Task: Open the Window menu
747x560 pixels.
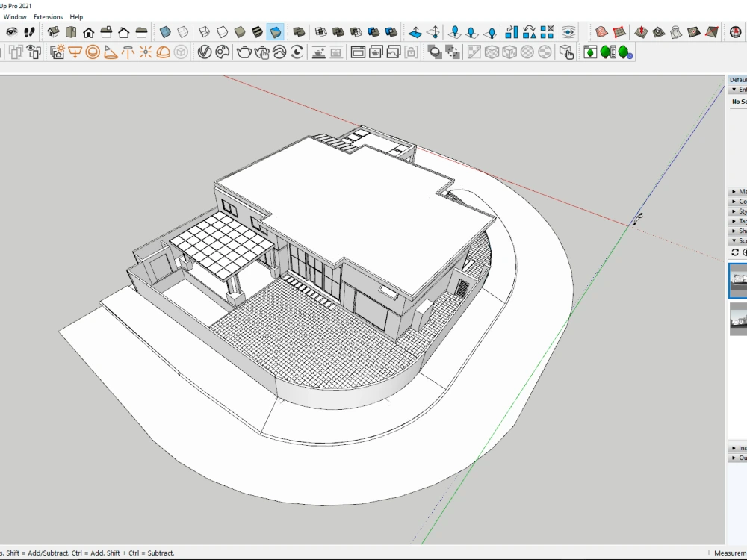Action: point(14,16)
